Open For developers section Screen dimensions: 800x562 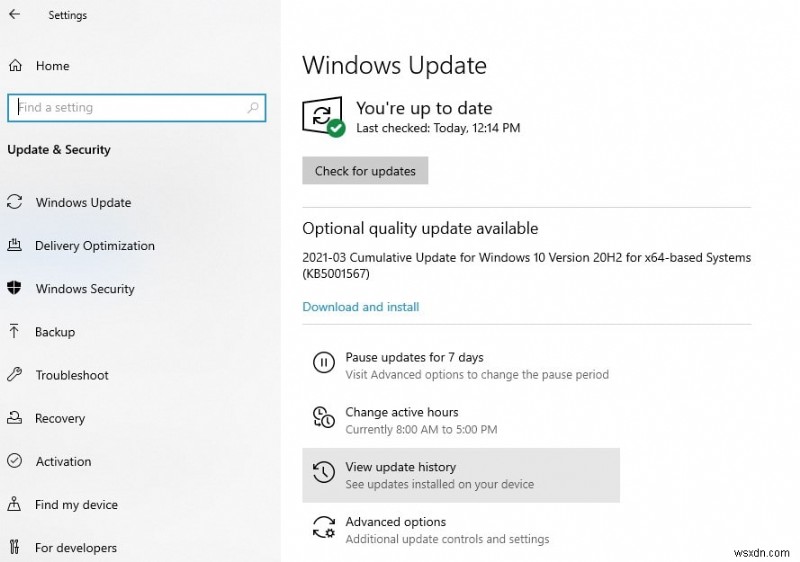(76, 548)
